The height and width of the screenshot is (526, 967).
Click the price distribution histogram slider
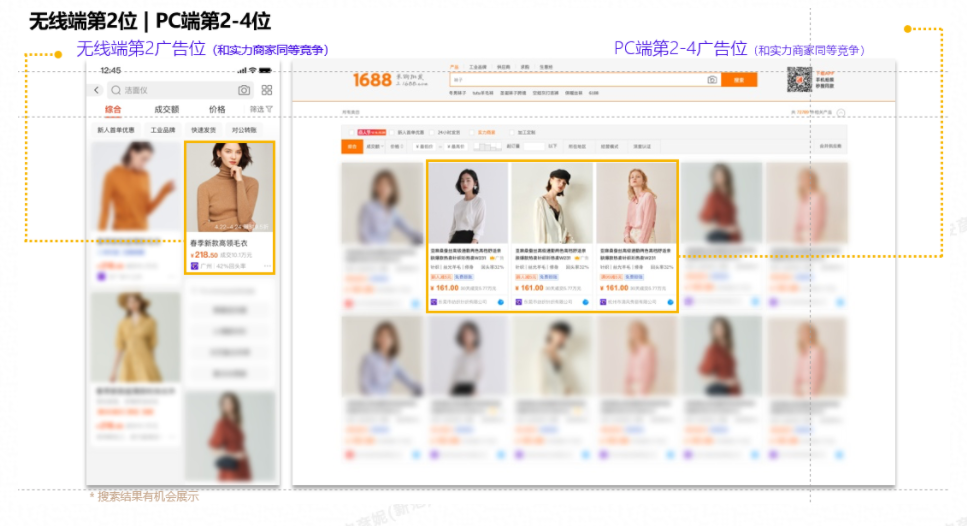(487, 147)
